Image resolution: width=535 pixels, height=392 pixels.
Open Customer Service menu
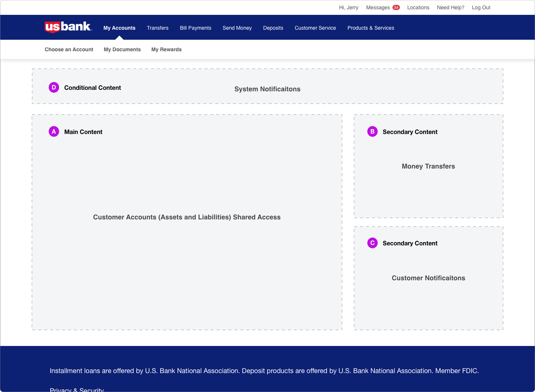(315, 28)
